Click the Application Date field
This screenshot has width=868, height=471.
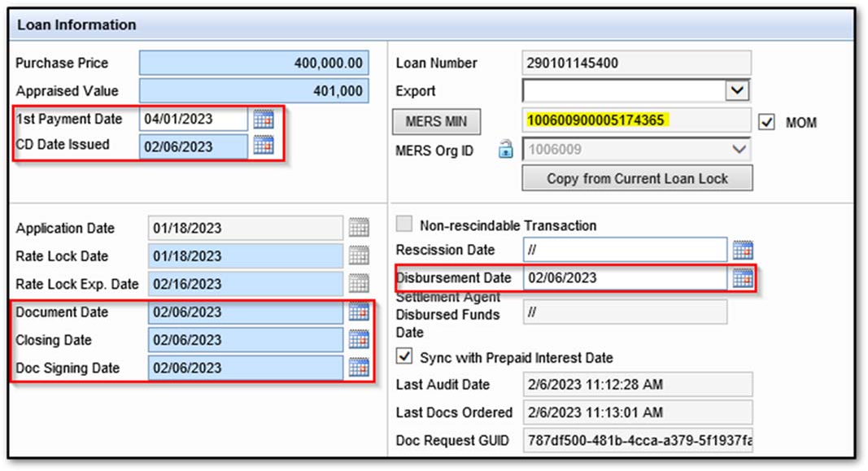(x=245, y=228)
